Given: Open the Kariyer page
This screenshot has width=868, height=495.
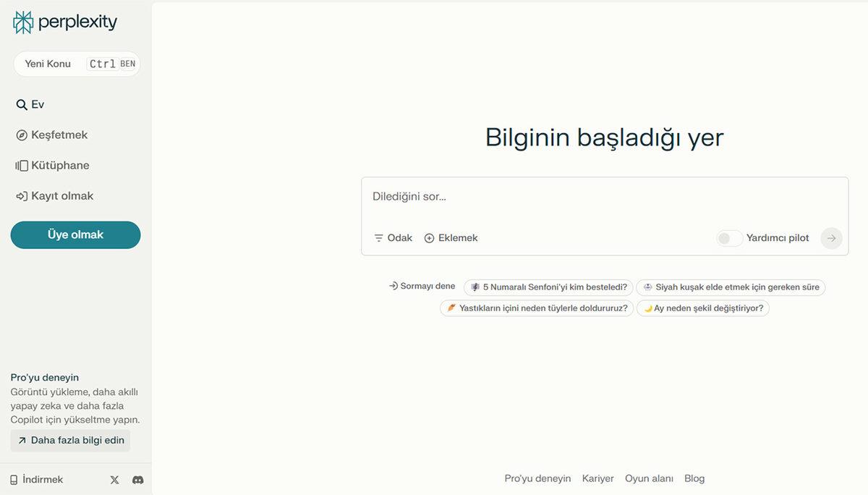Looking at the screenshot, I should point(598,478).
